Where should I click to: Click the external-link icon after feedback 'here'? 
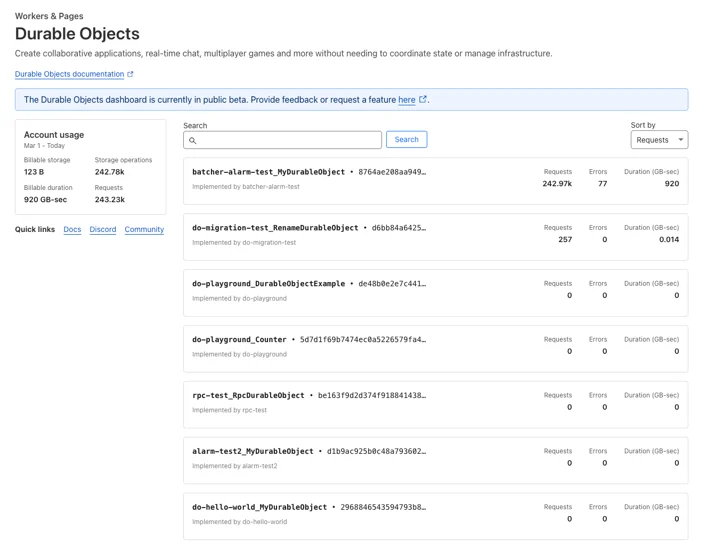[x=423, y=99]
